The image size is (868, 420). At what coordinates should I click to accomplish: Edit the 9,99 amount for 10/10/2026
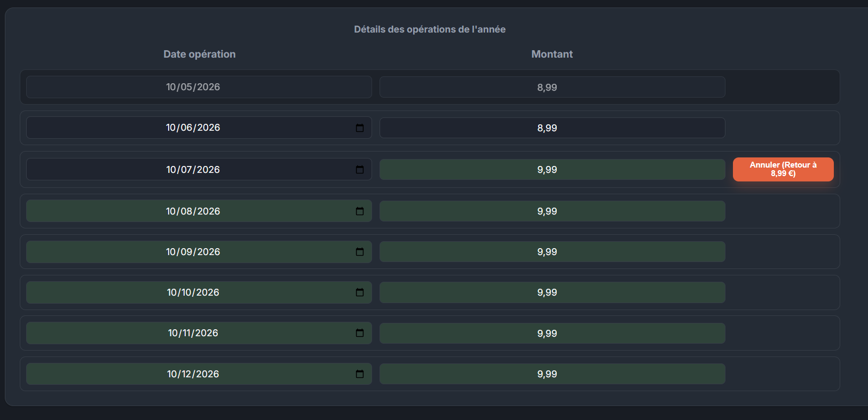[552, 292]
